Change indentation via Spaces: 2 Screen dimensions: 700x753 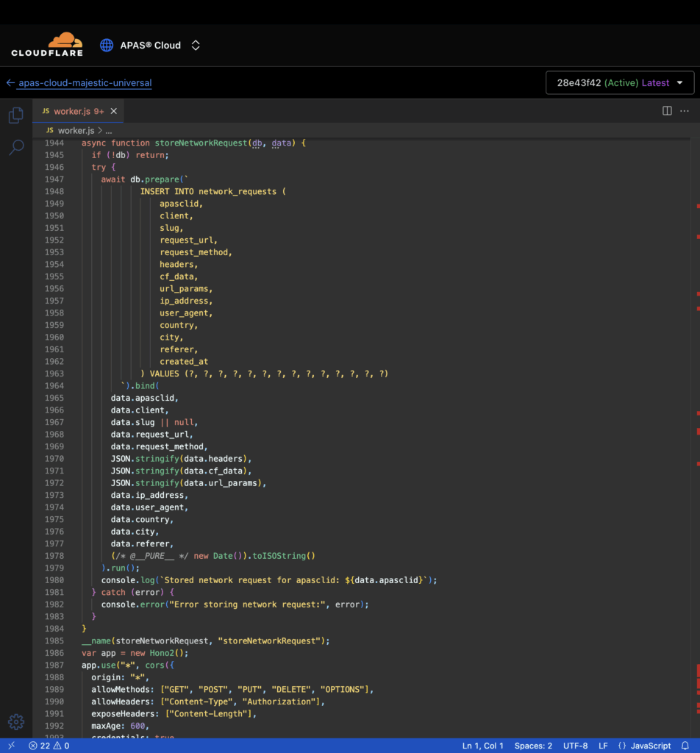pos(533,746)
